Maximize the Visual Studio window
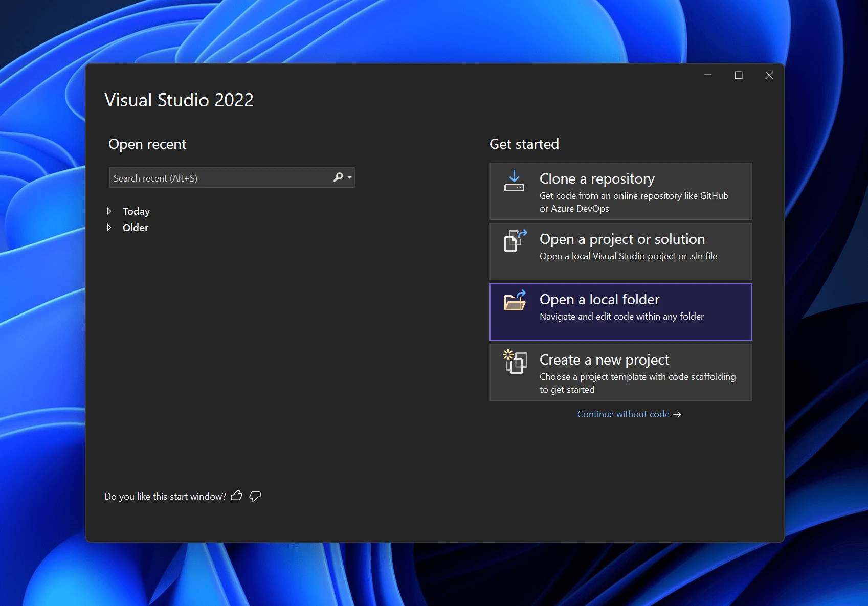 coord(739,75)
